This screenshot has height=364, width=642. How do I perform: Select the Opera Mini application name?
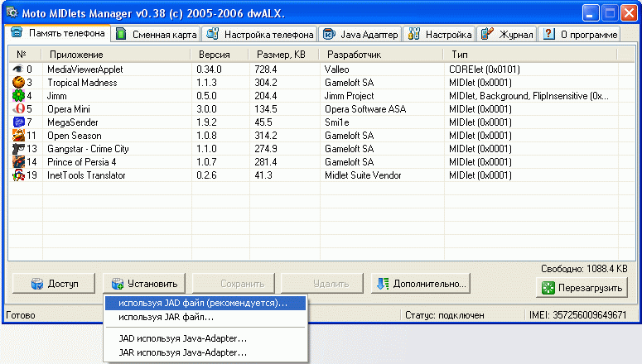69,109
